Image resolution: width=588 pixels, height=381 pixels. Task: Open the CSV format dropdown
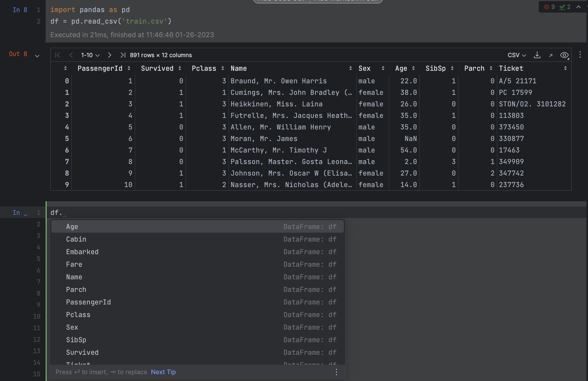coord(517,55)
